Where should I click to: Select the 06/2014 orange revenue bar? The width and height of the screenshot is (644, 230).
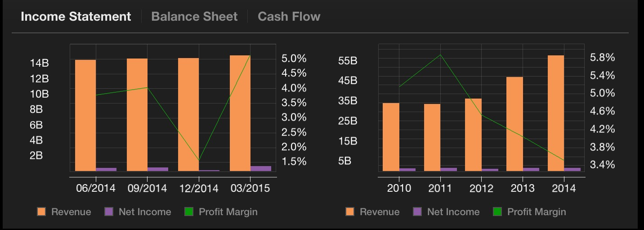85,115
